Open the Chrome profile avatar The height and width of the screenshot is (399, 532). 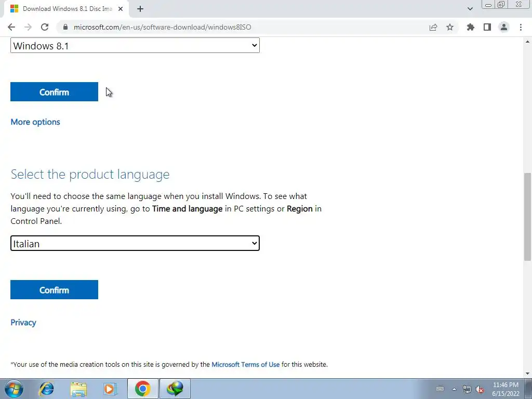[x=504, y=27]
